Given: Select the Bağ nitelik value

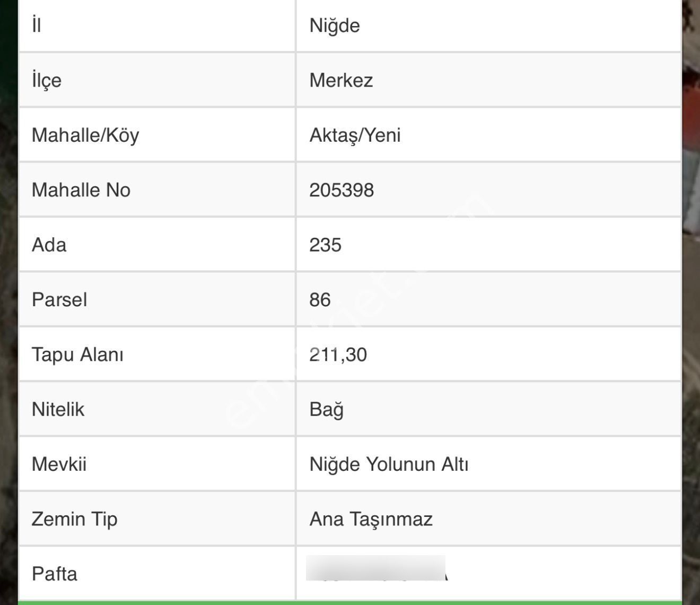Looking at the screenshot, I should point(326,409).
